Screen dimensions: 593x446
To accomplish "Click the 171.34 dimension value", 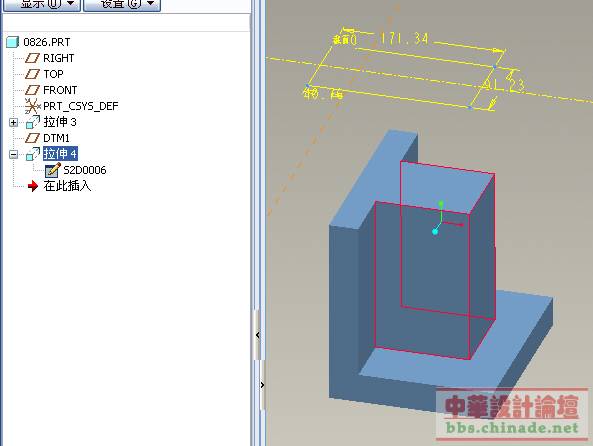I will 404,38.
